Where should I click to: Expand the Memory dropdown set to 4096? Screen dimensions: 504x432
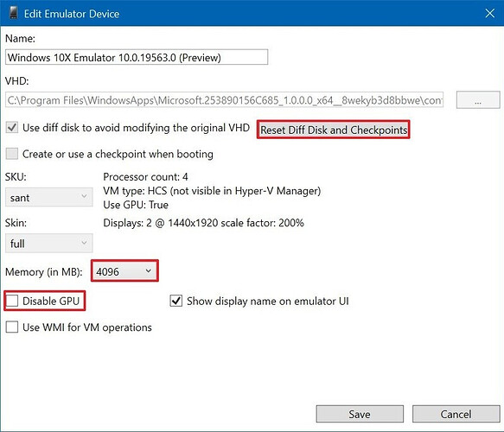124,271
